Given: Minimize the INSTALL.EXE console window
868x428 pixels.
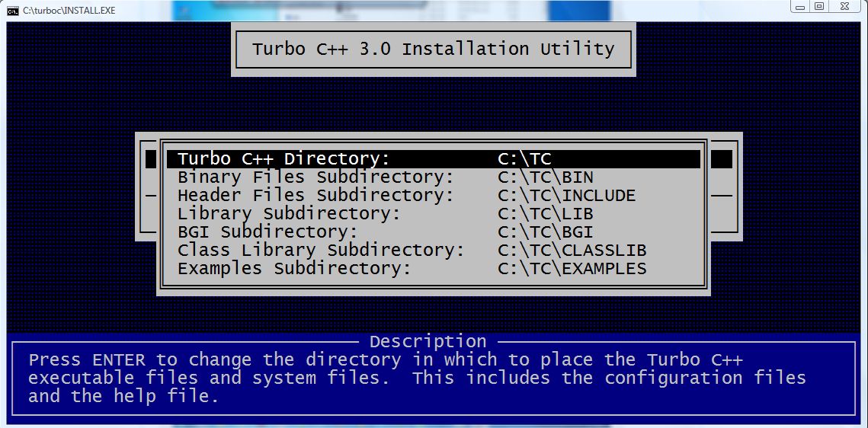Looking at the screenshot, I should [x=800, y=7].
